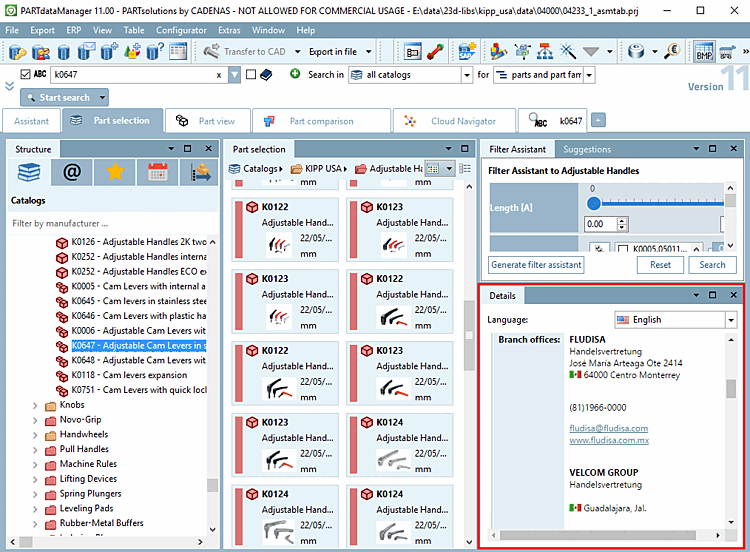750x552 pixels.
Task: Click the Filter by manufacturer input field
Action: pos(112,223)
